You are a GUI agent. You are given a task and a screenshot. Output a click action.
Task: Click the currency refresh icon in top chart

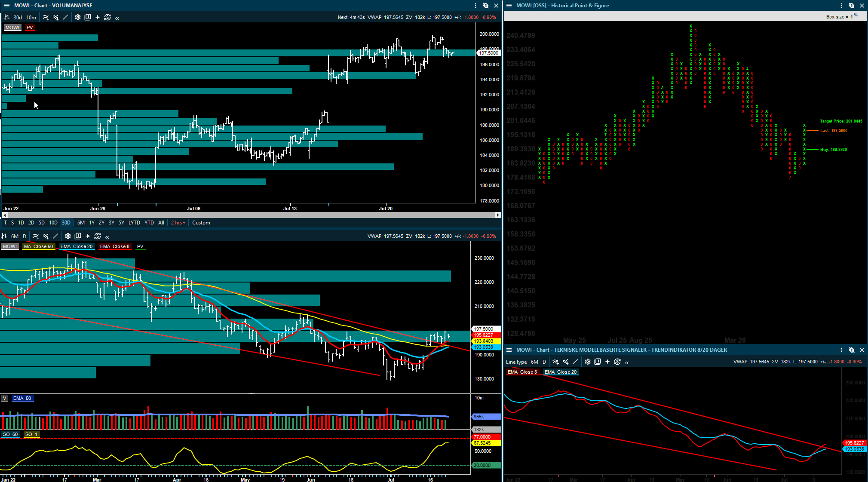click(x=107, y=17)
